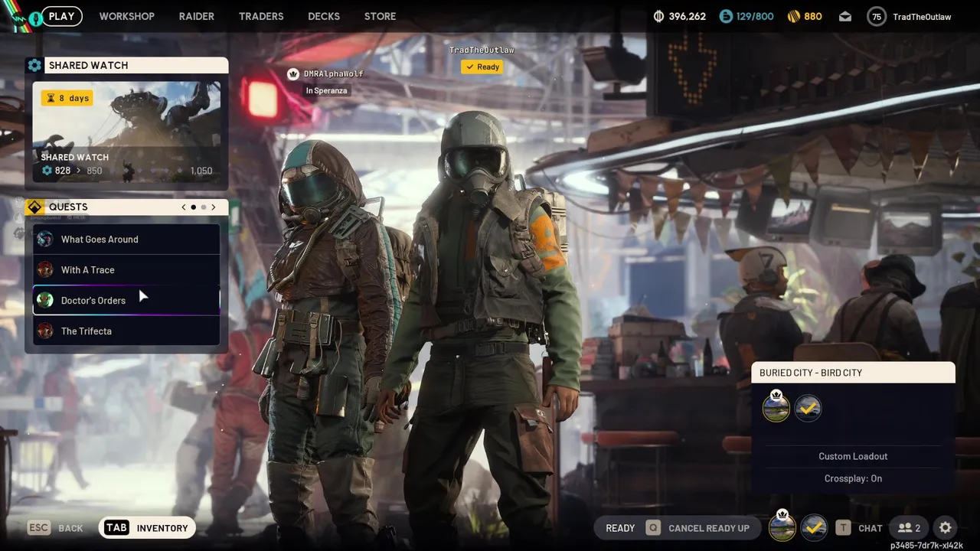980x551 pixels.
Task: Open the settings gear icon
Action: (946, 528)
